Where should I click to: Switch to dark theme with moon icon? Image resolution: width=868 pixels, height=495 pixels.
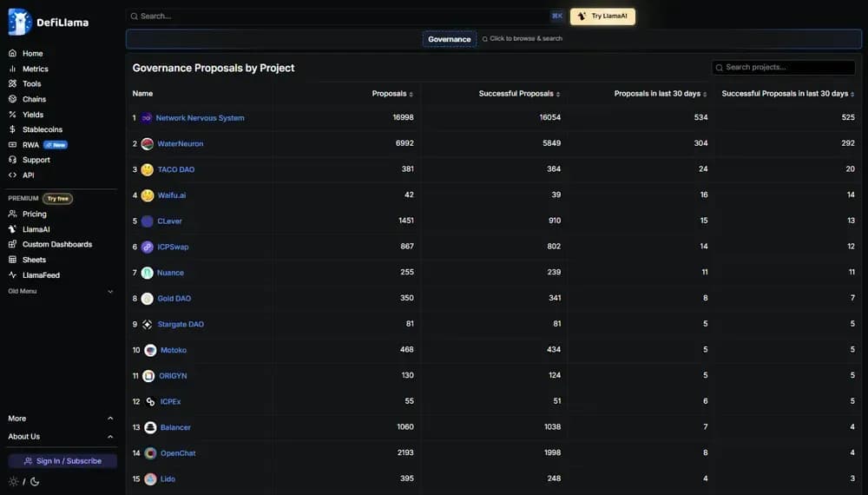tap(35, 481)
